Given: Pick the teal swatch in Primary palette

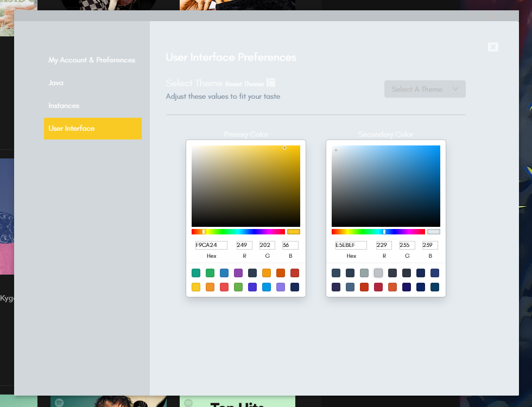Looking at the screenshot, I should tap(196, 272).
